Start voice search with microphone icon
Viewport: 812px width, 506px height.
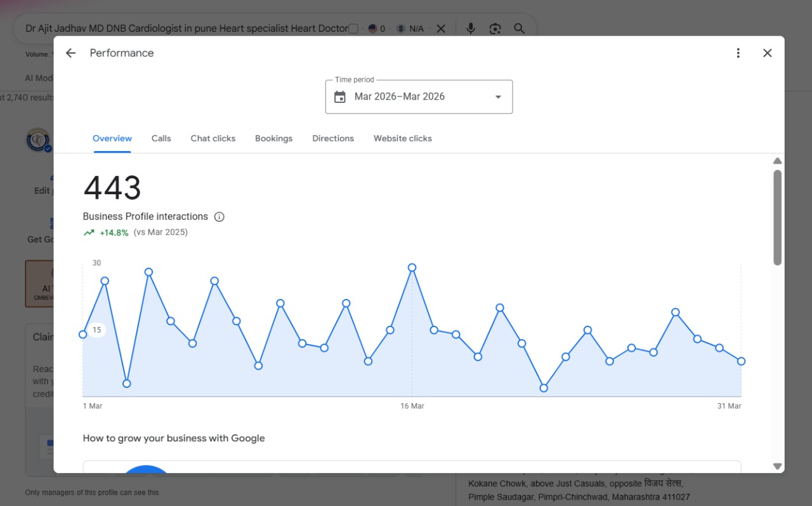click(x=471, y=29)
